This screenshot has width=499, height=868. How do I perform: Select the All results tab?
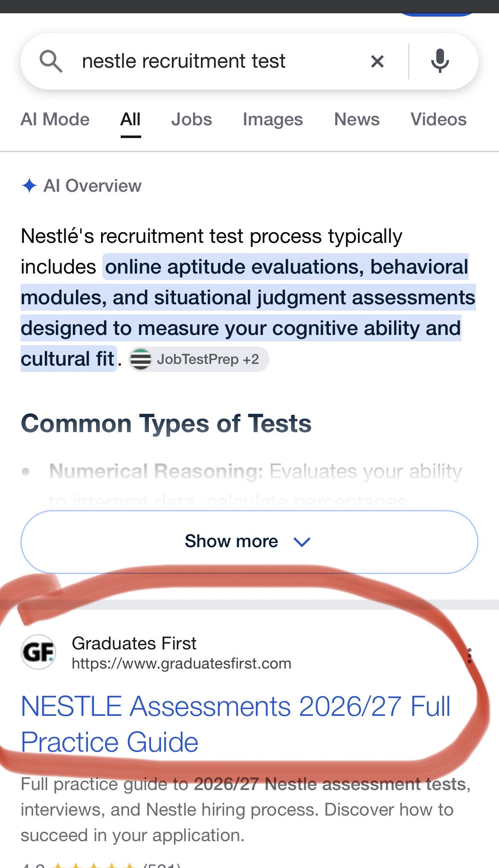click(x=131, y=120)
